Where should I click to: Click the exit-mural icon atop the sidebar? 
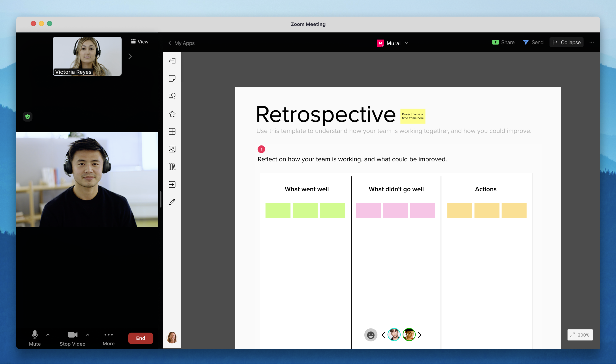coord(172,61)
